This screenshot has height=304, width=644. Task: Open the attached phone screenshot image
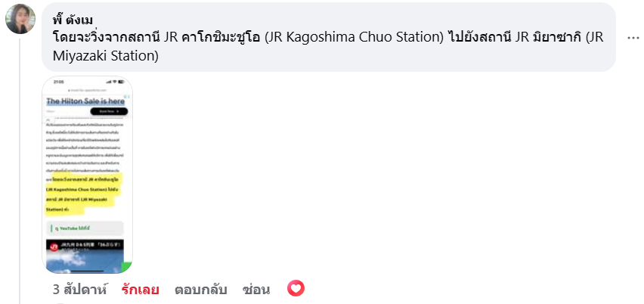click(88, 175)
